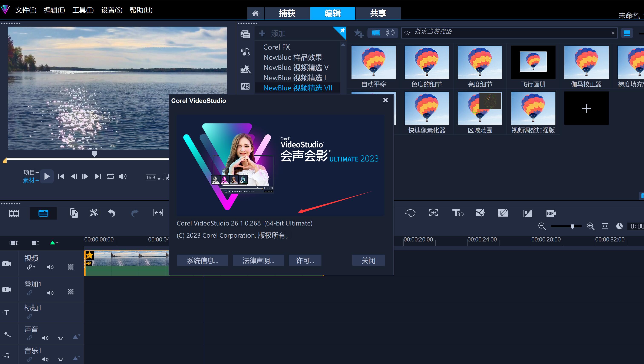This screenshot has width=644, height=364.
Task: Click the Home icon tab
Action: coord(255,13)
